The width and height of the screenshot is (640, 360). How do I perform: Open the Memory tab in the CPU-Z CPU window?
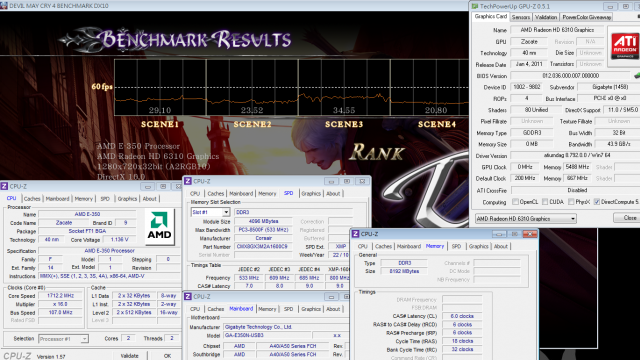(x=84, y=199)
